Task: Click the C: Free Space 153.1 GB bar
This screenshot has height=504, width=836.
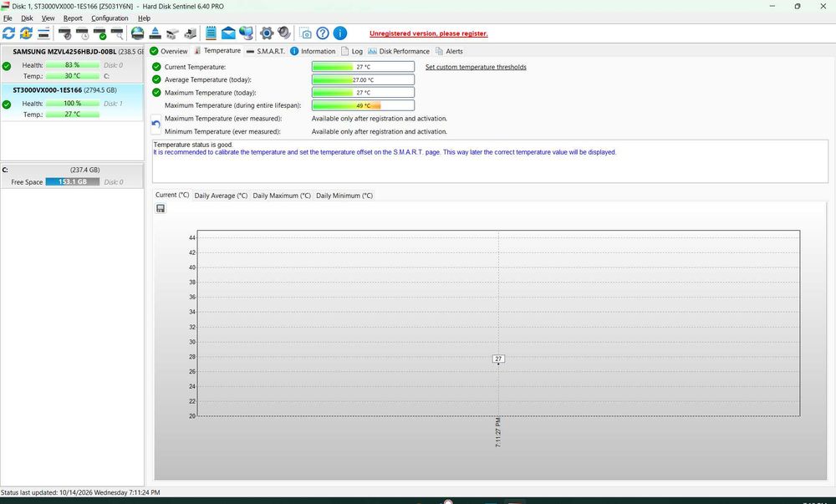Action: [73, 181]
